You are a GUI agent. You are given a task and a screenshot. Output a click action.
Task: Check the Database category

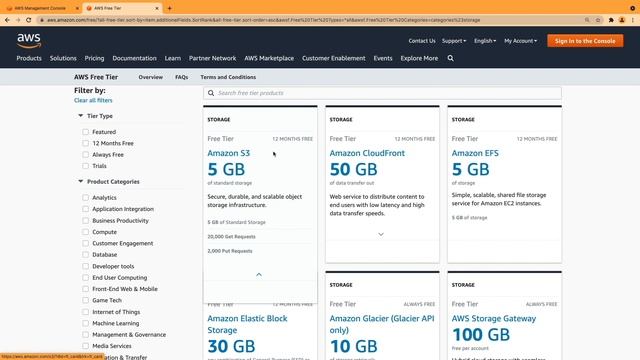[85, 255]
